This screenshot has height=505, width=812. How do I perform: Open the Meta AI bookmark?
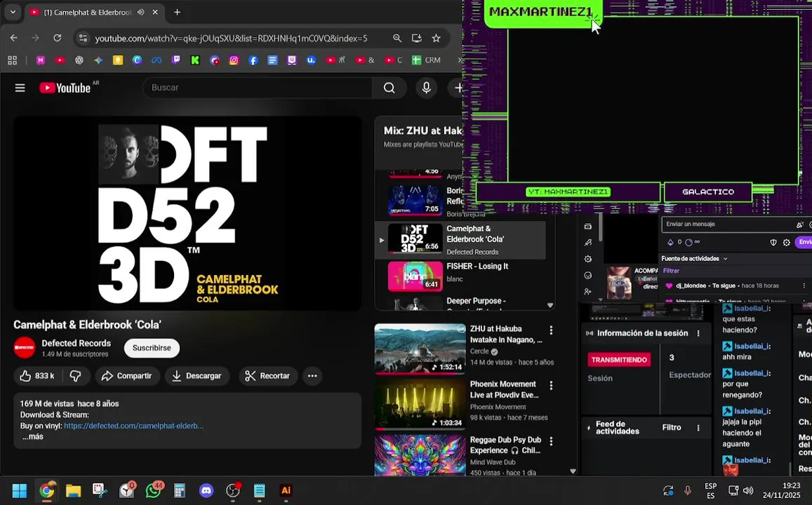pos(157,60)
